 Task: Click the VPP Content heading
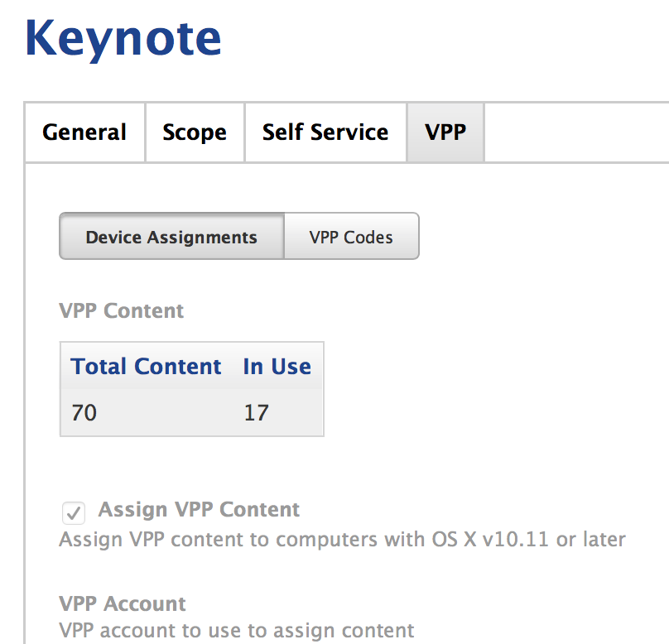pos(122,310)
